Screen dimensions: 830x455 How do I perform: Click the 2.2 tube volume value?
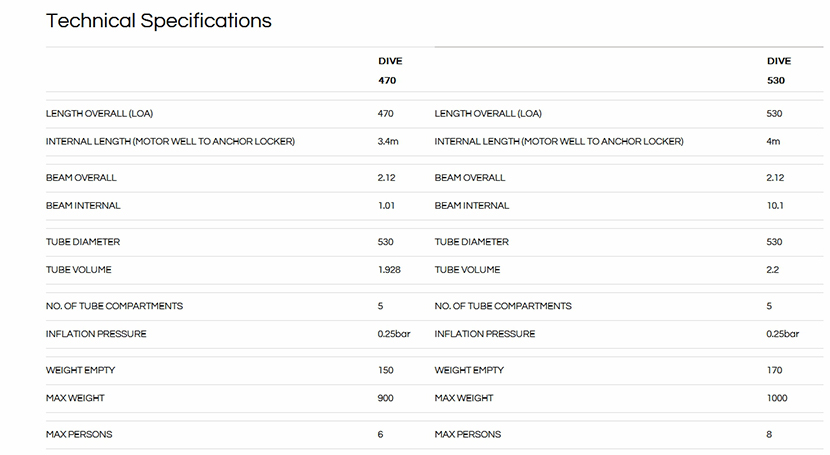click(773, 270)
